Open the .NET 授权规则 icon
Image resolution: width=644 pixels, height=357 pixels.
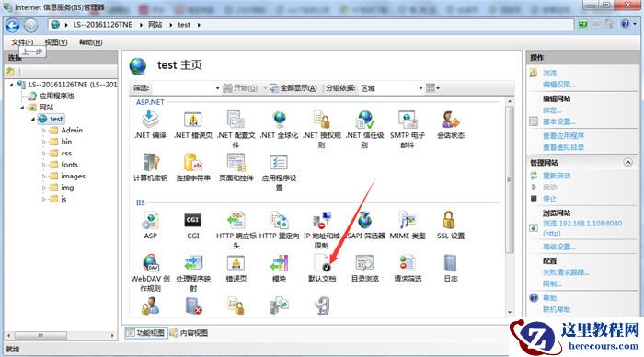point(322,121)
